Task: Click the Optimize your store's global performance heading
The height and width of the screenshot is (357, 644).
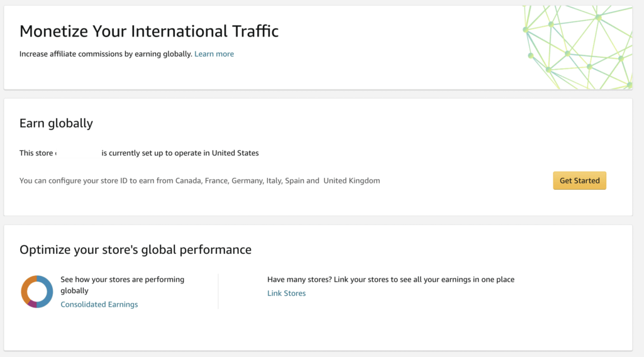Action: point(135,250)
